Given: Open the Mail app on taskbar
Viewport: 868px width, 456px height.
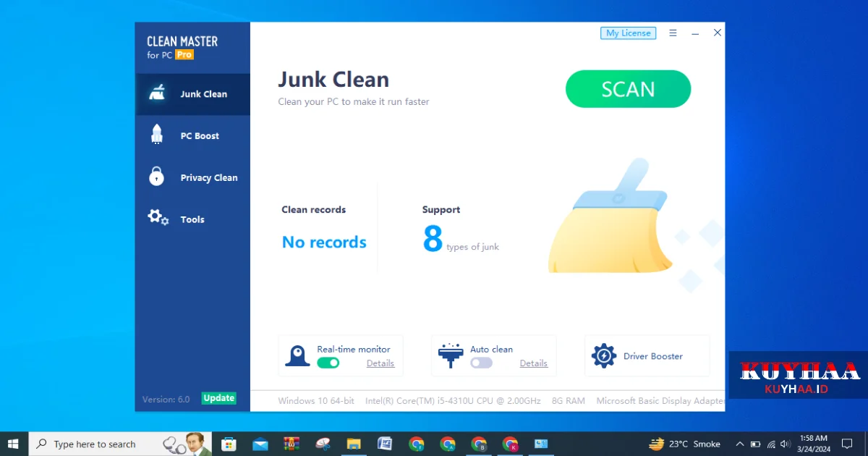Looking at the screenshot, I should [x=260, y=444].
